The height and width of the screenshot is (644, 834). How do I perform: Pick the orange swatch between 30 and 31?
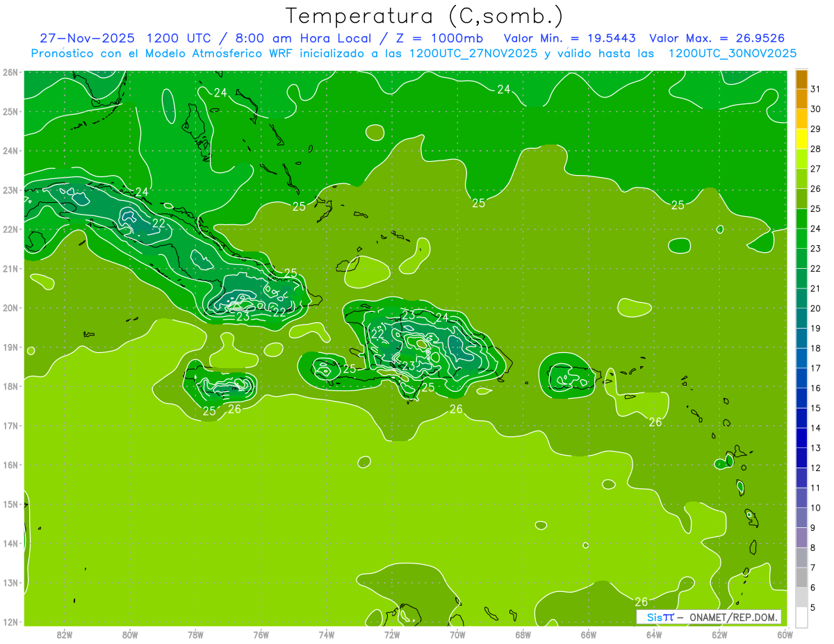[801, 99]
